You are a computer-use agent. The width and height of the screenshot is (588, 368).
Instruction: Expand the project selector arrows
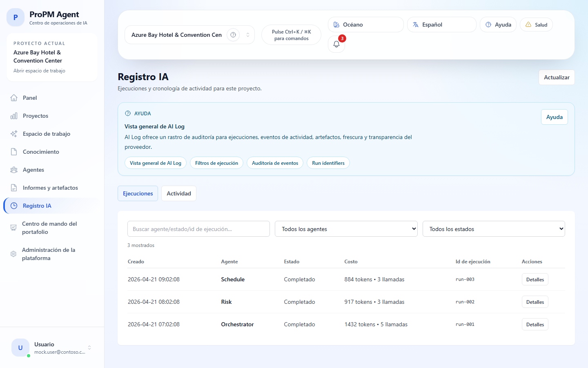(x=247, y=35)
